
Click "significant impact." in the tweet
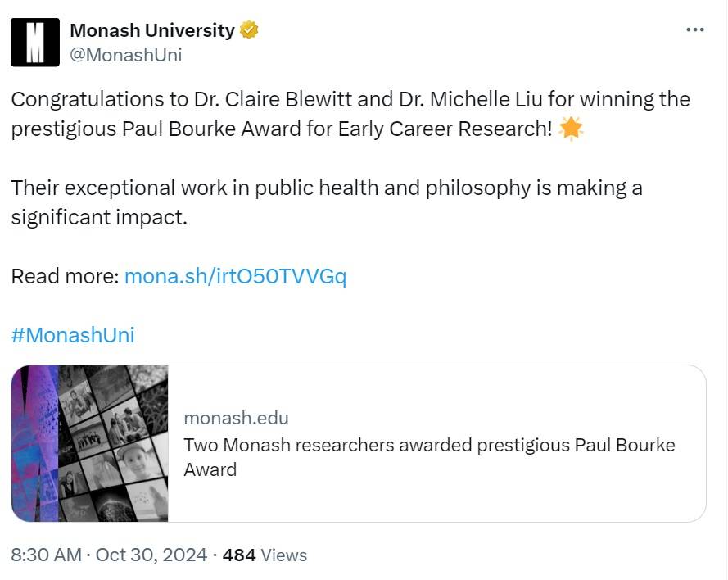tap(99, 218)
